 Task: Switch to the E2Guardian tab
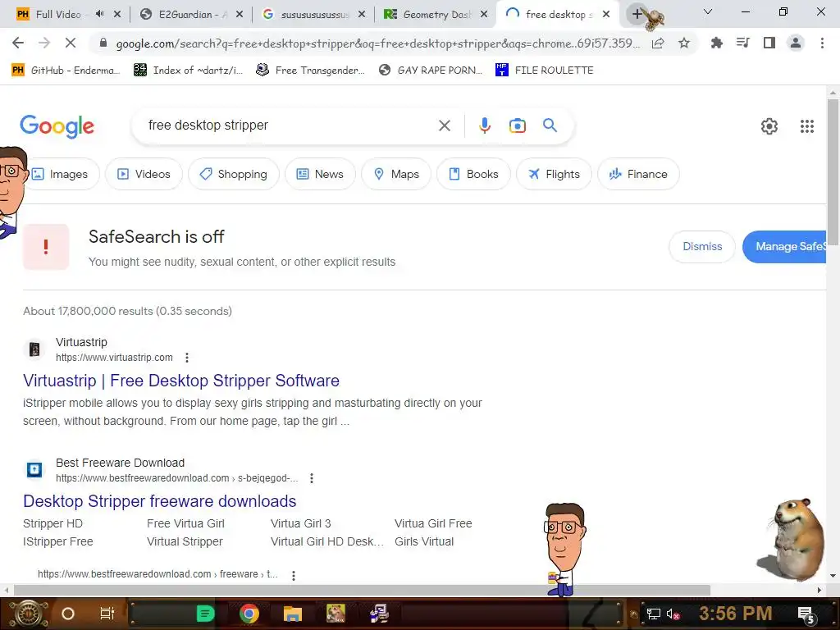(185, 14)
